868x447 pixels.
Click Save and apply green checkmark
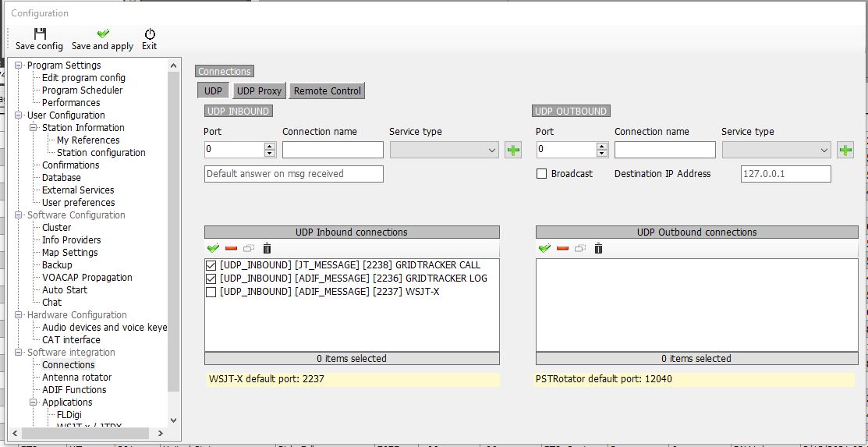click(103, 34)
